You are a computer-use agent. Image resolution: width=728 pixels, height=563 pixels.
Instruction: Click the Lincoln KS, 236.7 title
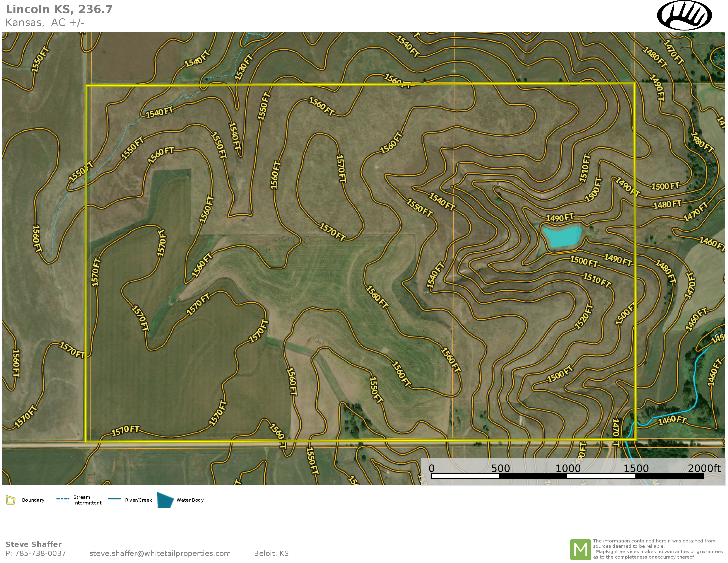pos(59,9)
